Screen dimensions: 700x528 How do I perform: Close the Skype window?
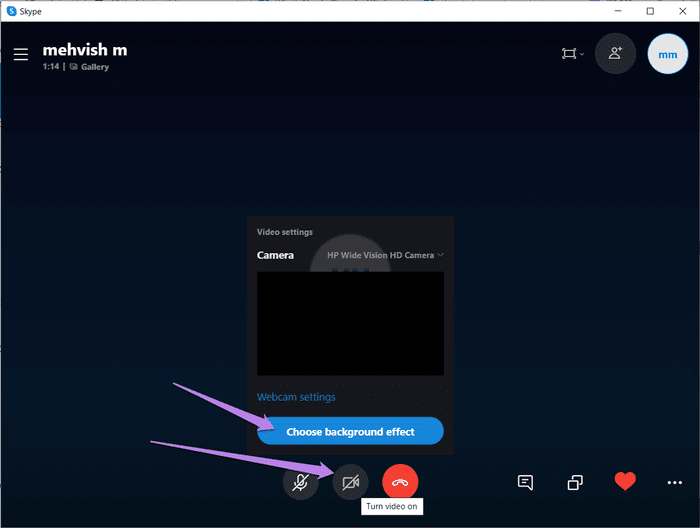tap(683, 11)
